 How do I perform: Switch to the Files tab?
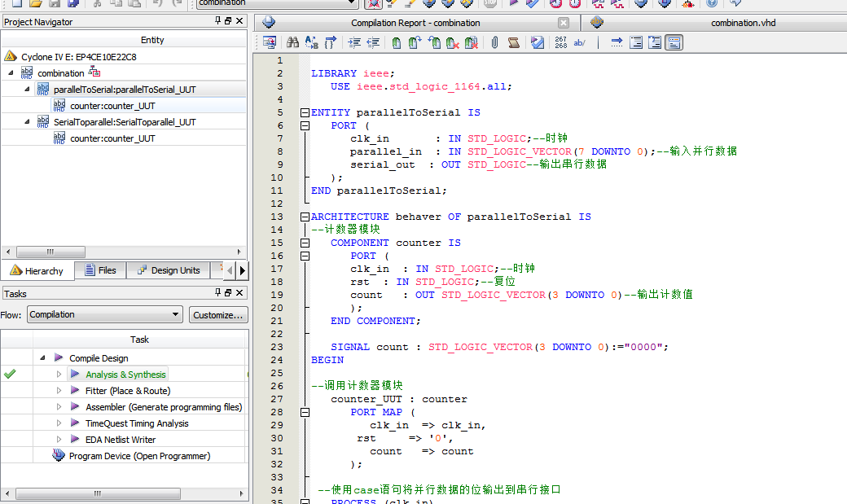pos(100,270)
